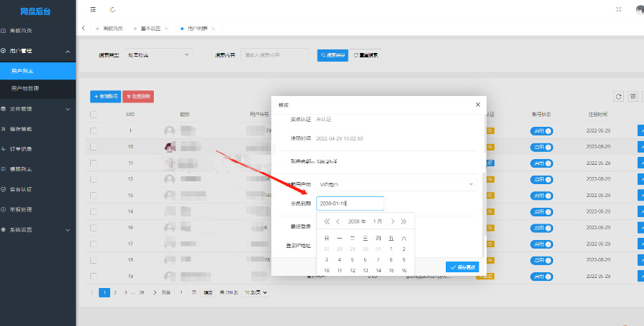Toggle account status switch for UID 11
The width and height of the screenshot is (644, 326).
coord(542,163)
